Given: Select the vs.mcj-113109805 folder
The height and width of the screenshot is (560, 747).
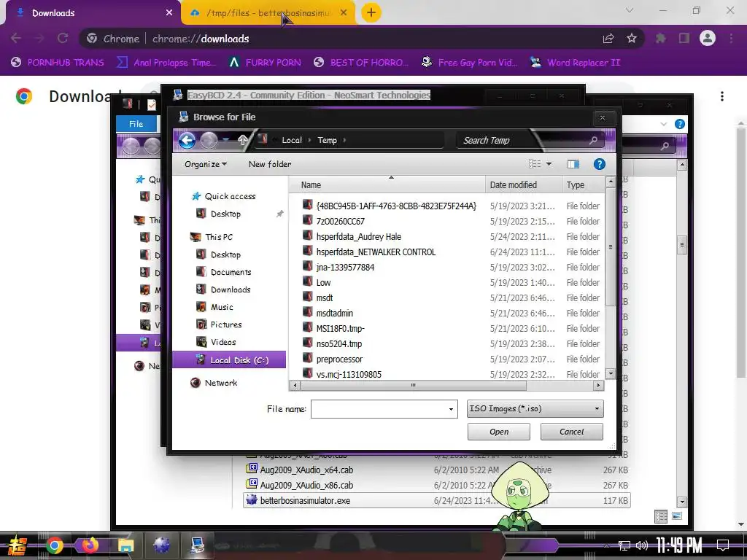Looking at the screenshot, I should pos(349,374).
